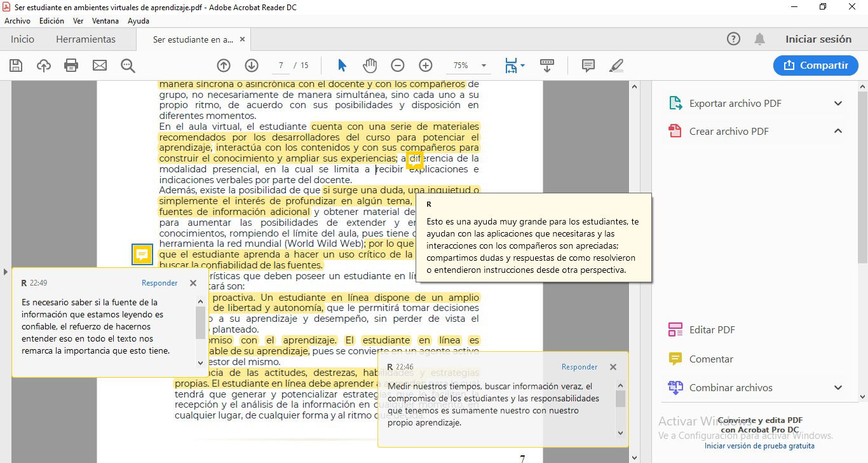The image size is (868, 463).
Task: Click Responder on the 22:49 comment
Action: click(159, 283)
